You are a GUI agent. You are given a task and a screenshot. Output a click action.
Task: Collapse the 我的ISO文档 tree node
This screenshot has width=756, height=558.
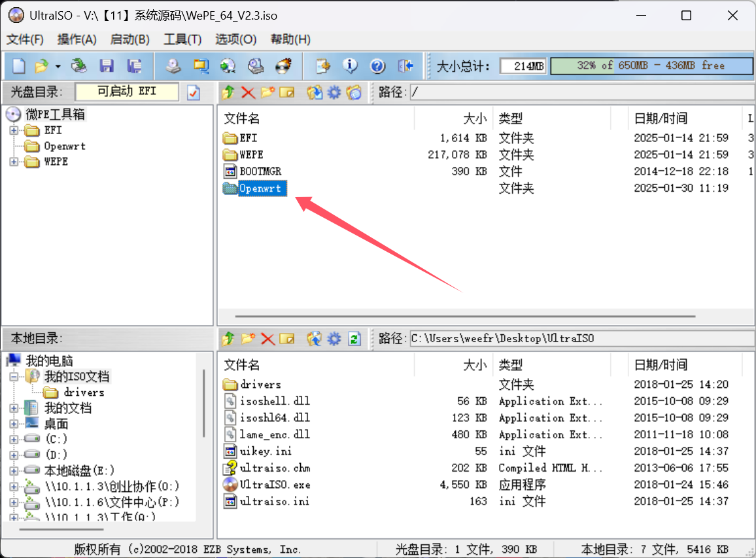tap(14, 377)
